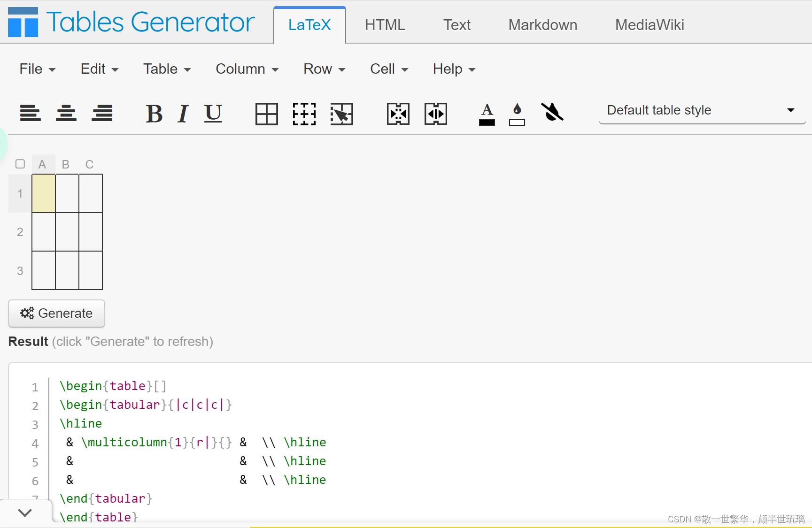Collapse panel with bottom chevron
This screenshot has height=528, width=812.
coord(25,513)
